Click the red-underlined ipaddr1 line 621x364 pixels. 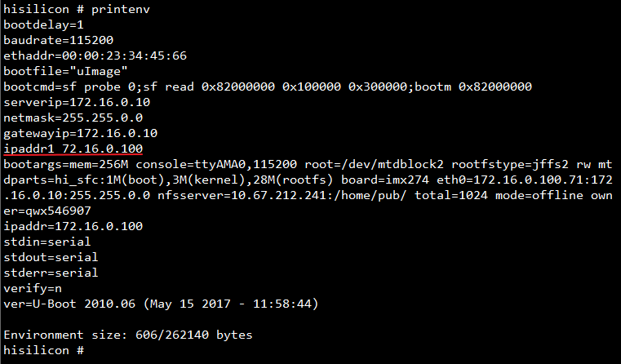point(73,149)
